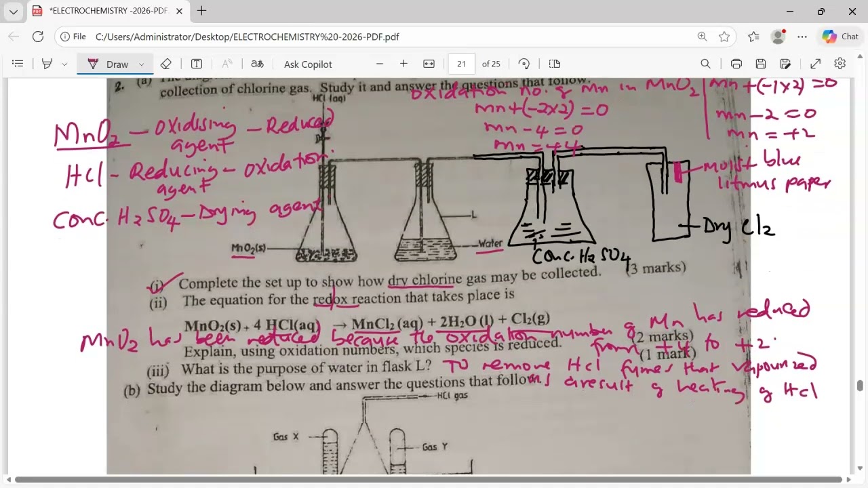Click Save as icon
868x488 pixels.
coord(785,64)
